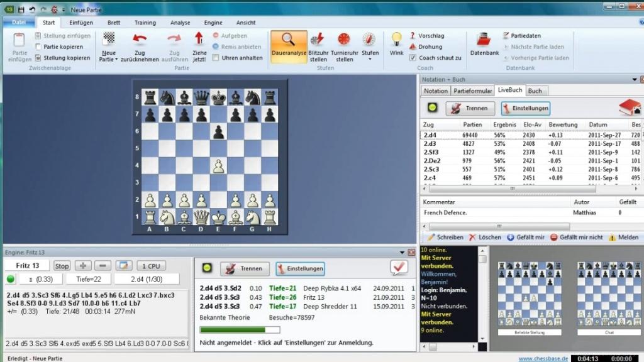Toggle the Coach schaut zu checkbox
The height and width of the screenshot is (362, 644).
413,58
